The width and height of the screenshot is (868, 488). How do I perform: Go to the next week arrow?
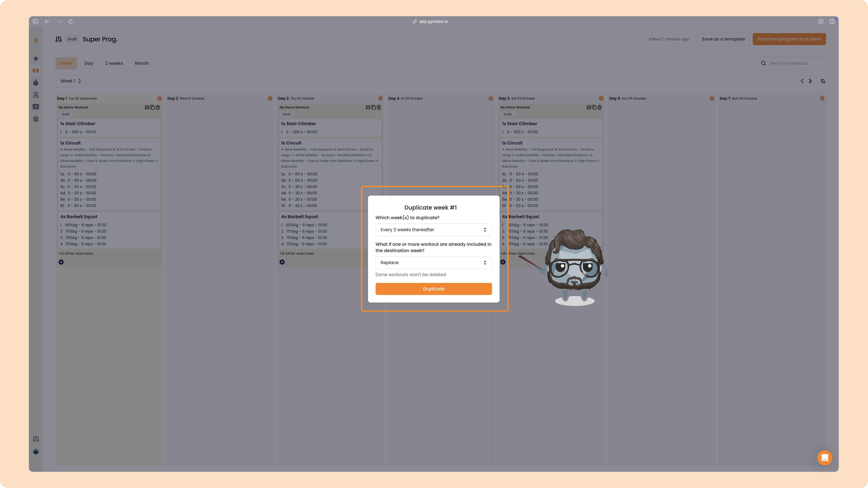click(810, 81)
